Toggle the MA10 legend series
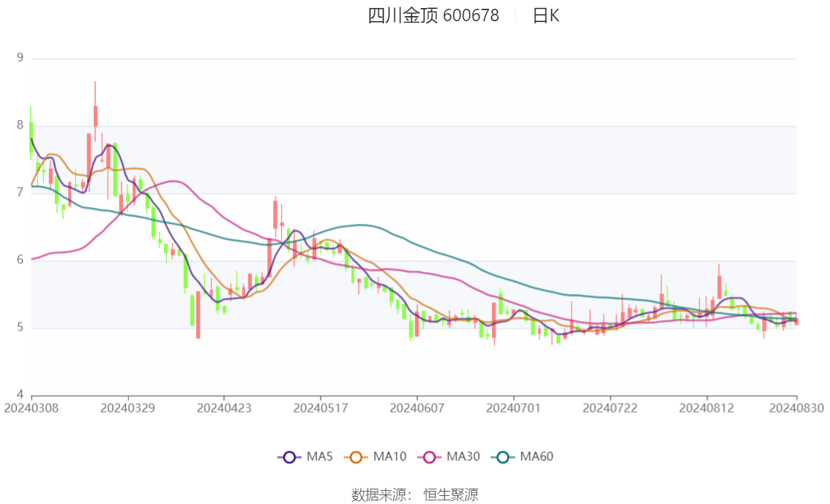 coord(375,457)
